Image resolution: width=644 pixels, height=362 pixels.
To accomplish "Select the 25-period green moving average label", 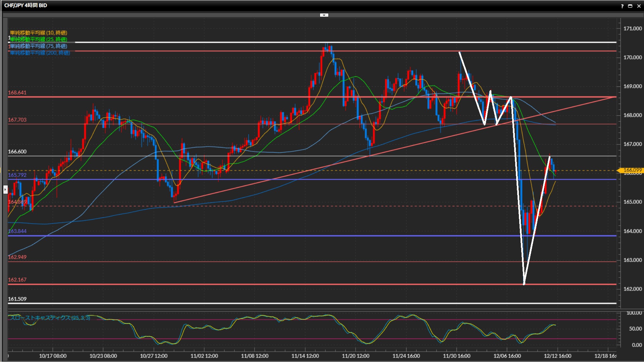I will 39,39.
